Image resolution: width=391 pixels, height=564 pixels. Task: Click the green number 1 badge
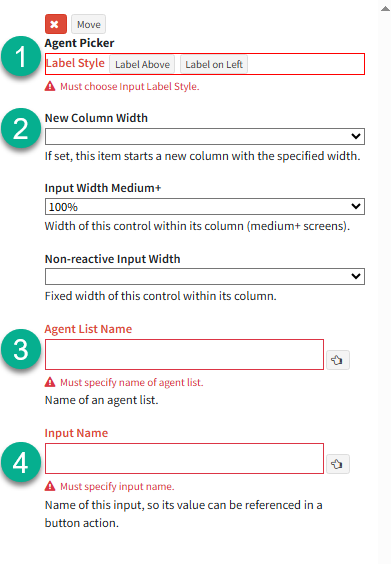[21, 56]
